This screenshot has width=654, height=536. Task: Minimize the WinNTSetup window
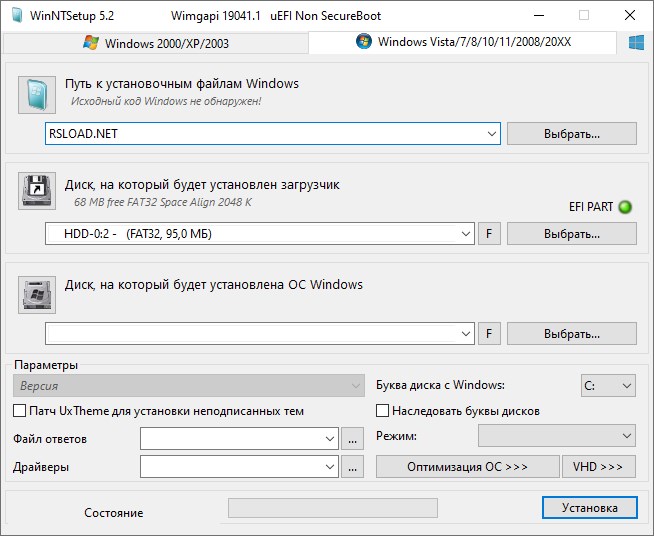(539, 15)
